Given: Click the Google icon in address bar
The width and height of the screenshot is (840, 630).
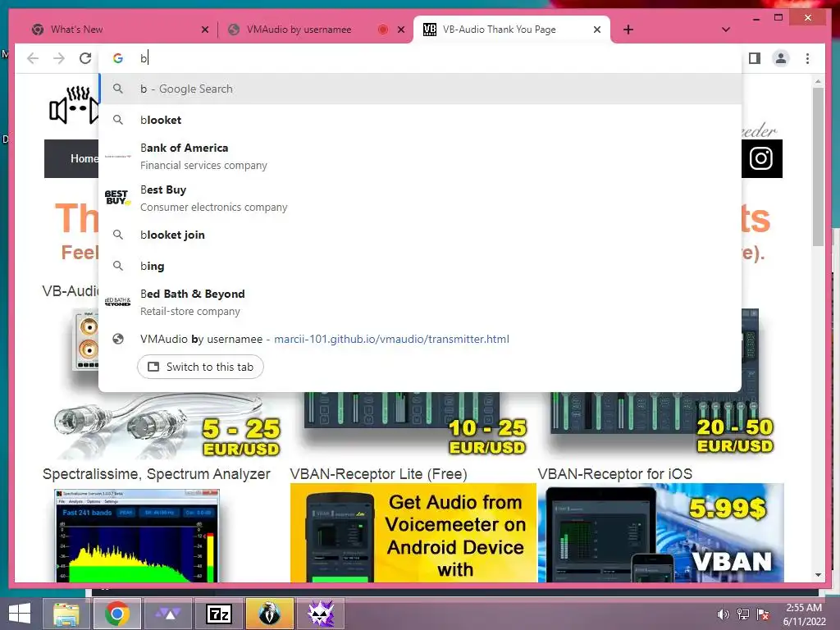Looking at the screenshot, I should point(118,58).
